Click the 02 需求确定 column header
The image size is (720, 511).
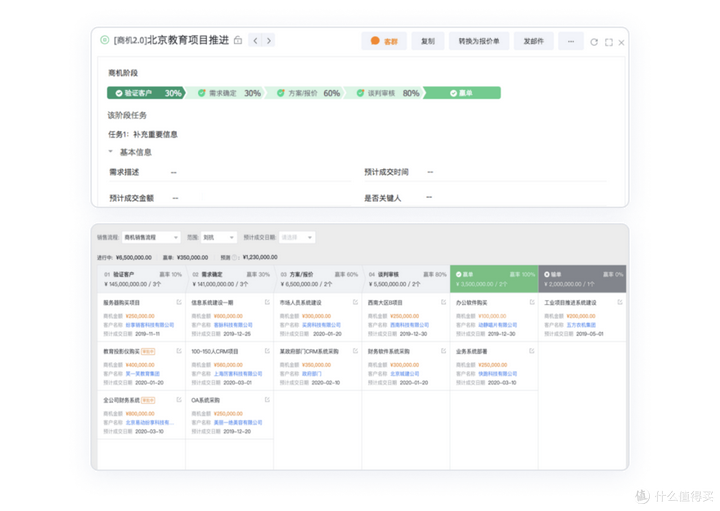pos(230,279)
